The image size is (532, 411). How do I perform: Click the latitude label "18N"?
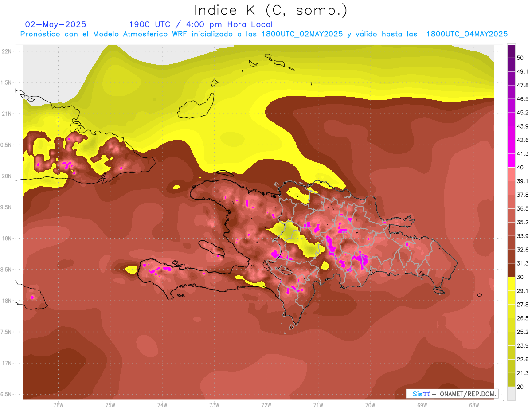pyautogui.click(x=7, y=301)
